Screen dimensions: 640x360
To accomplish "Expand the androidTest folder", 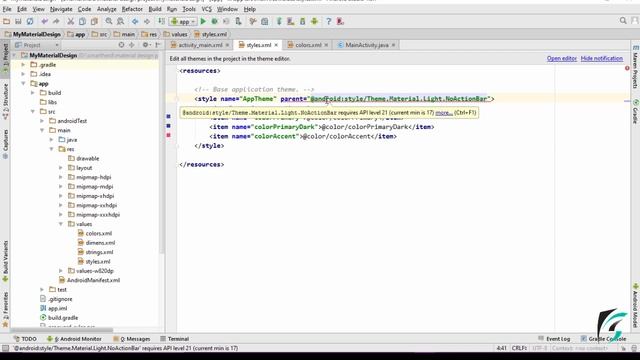I will pos(42,121).
